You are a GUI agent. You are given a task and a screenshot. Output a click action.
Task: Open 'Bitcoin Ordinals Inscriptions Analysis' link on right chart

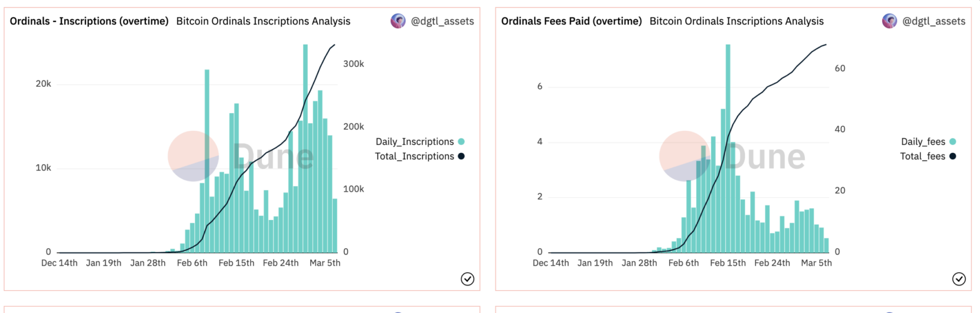[x=736, y=21]
